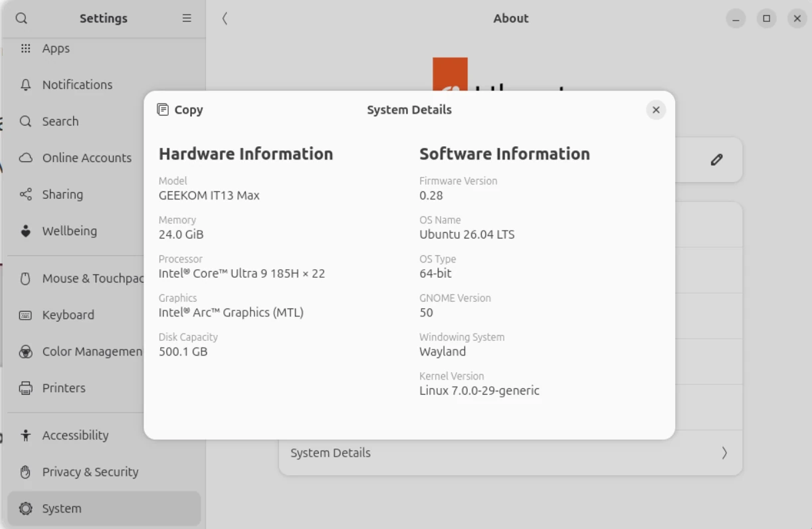
Task: Click the Privacy & Security hand icon
Action: pyautogui.click(x=25, y=472)
